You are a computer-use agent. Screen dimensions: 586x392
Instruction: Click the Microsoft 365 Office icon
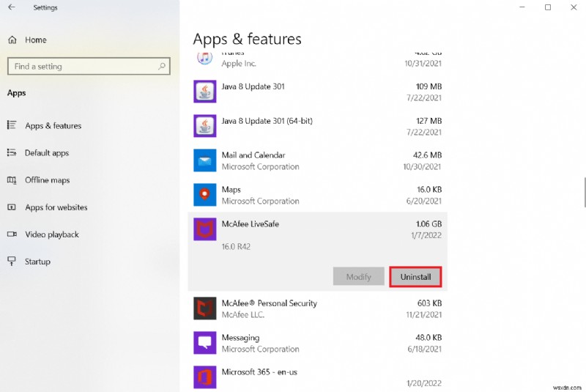(204, 377)
